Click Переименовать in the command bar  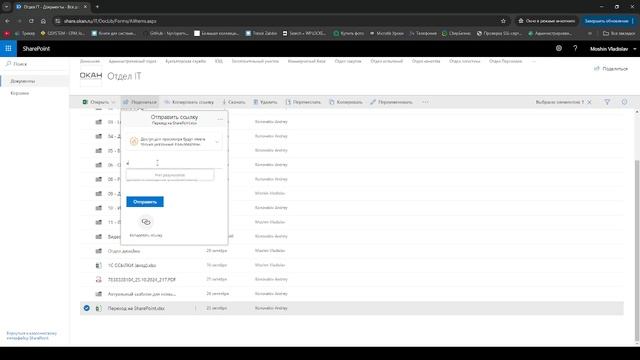coord(391,102)
